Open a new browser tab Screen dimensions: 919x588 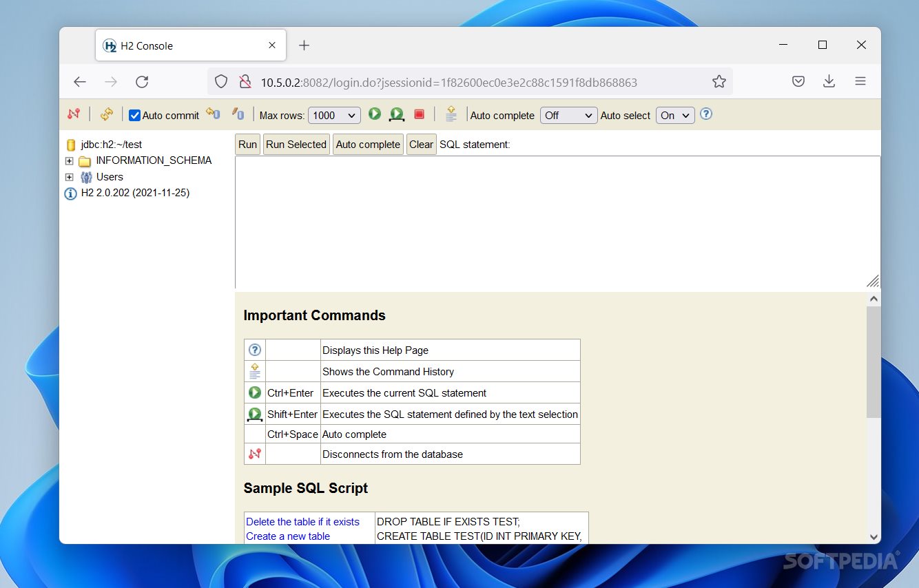click(304, 45)
